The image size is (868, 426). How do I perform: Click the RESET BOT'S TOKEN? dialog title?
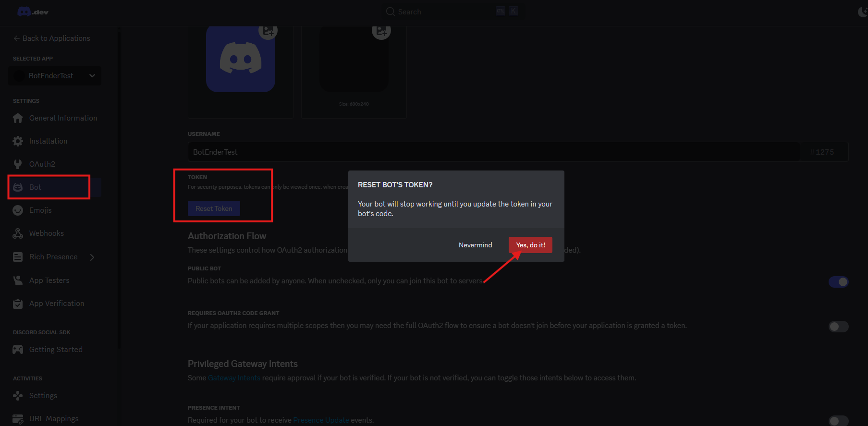pos(395,185)
